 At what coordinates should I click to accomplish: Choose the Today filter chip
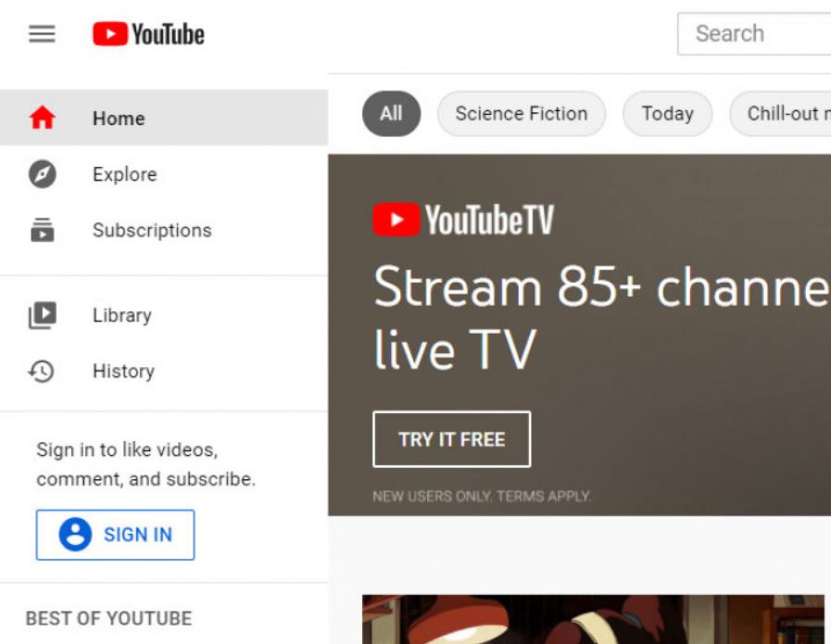pos(668,113)
